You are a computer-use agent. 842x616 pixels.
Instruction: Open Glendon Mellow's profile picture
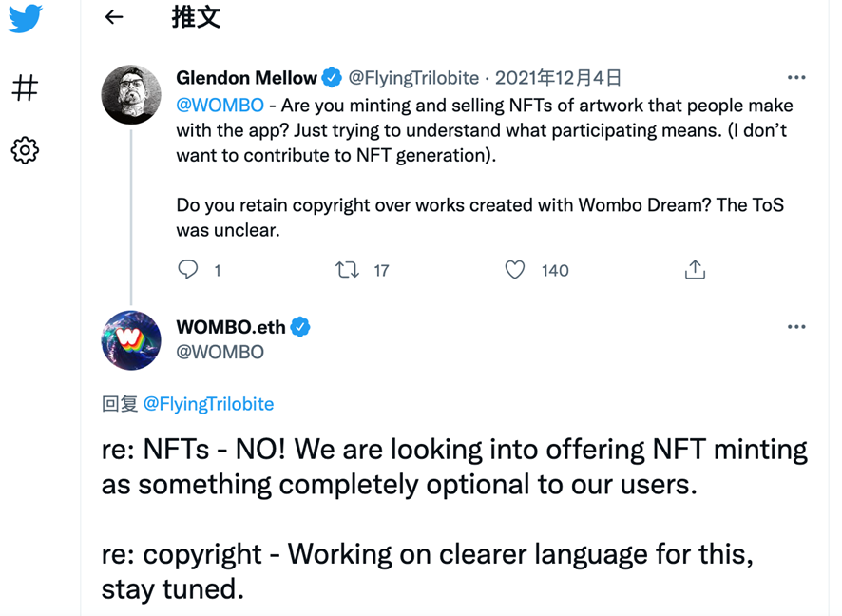click(131, 95)
